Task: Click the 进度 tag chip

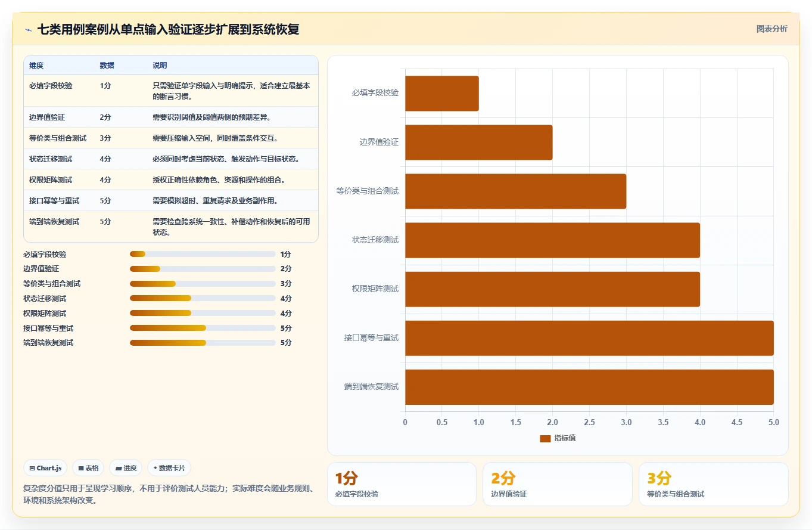Action: point(126,468)
